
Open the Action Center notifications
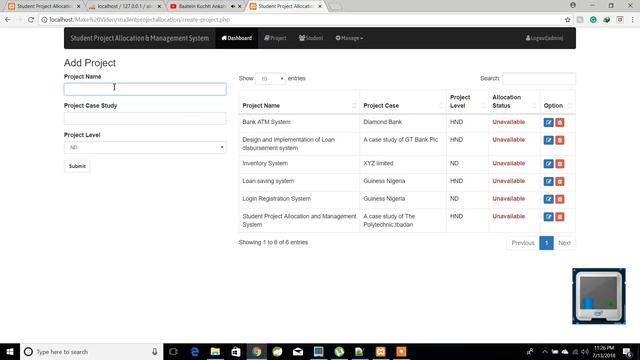627,351
